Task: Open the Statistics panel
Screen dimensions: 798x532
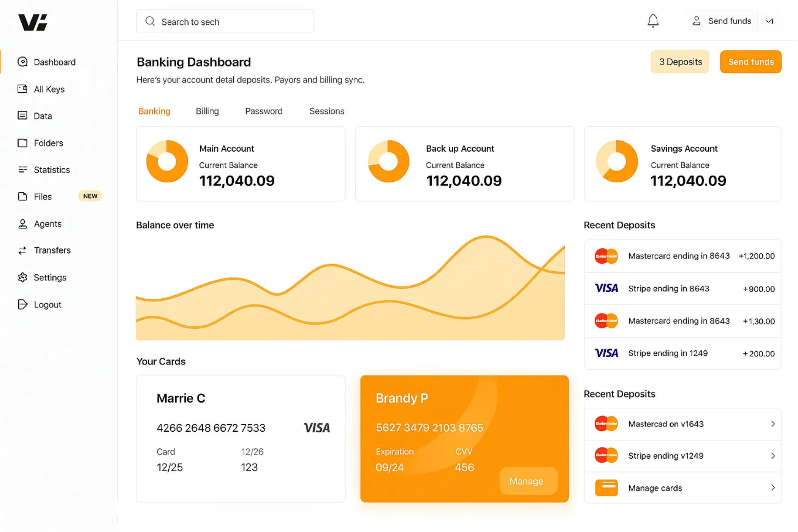Action: tap(23, 169)
